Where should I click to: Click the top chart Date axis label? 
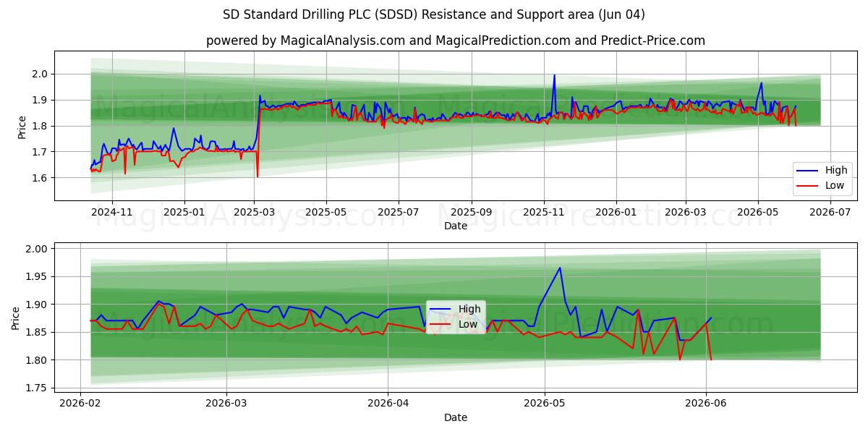point(456,226)
